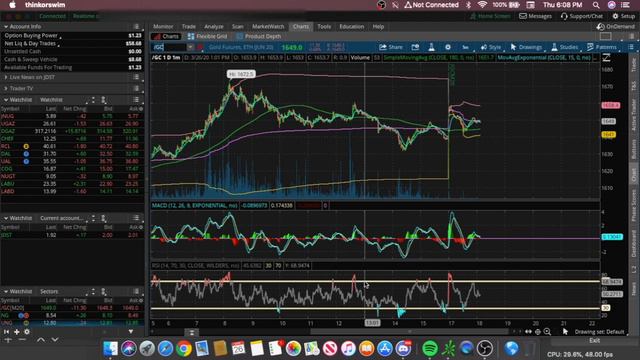The width and height of the screenshot is (640, 360).
Task: Click the chart grid layout selector box
Action: [605, 36]
